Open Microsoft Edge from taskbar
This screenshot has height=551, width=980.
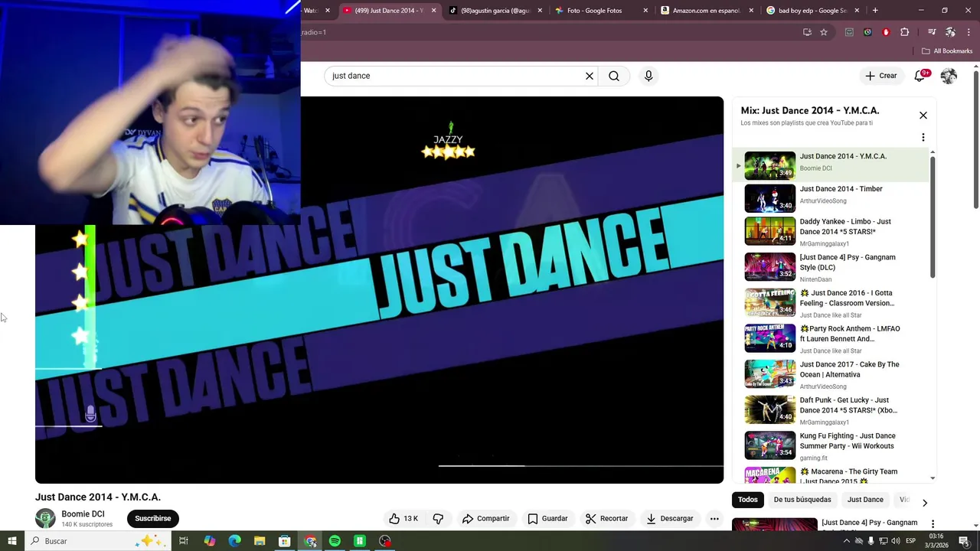[234, 541]
